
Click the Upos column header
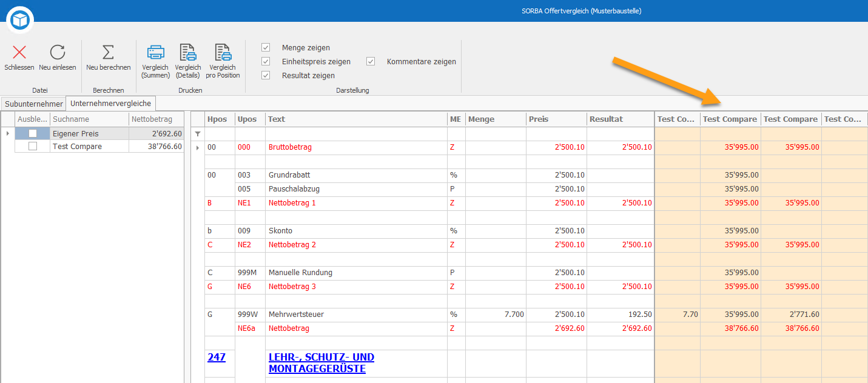point(250,119)
